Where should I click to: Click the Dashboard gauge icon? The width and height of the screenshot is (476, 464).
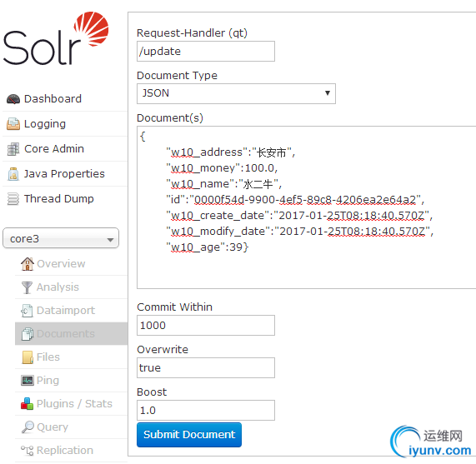click(13, 99)
